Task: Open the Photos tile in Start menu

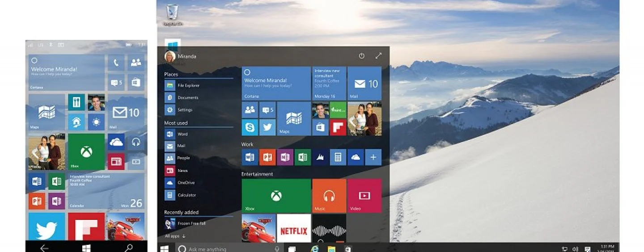Action: 364,118
